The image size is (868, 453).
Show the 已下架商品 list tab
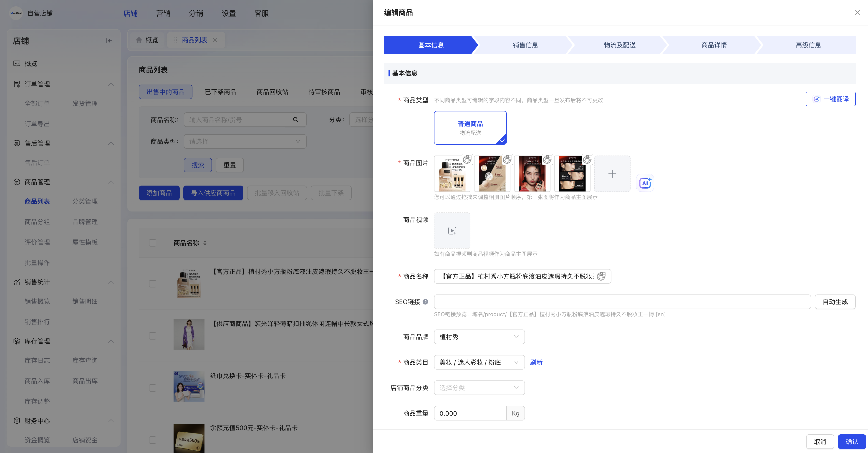pyautogui.click(x=220, y=92)
